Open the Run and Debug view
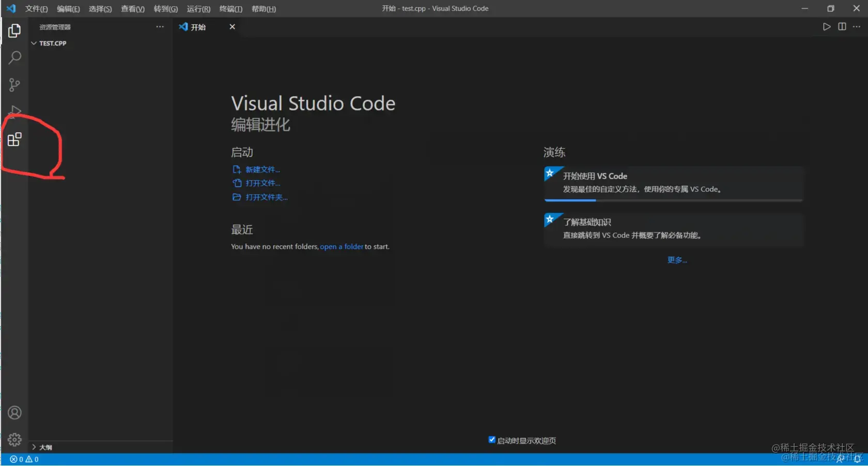 14,112
